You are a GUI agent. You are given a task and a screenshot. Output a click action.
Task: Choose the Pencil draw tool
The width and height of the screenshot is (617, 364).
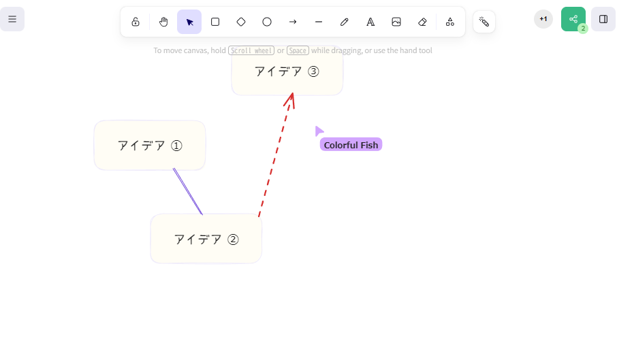tap(345, 22)
